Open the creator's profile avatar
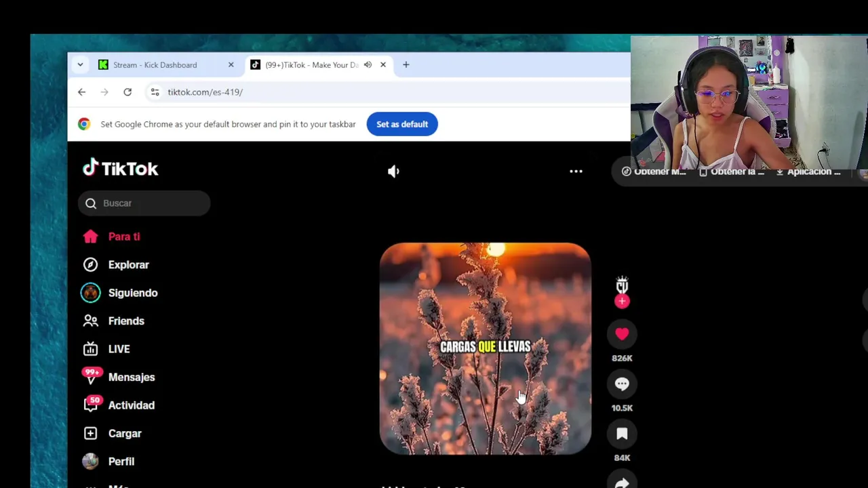This screenshot has width=868, height=488. (622, 285)
